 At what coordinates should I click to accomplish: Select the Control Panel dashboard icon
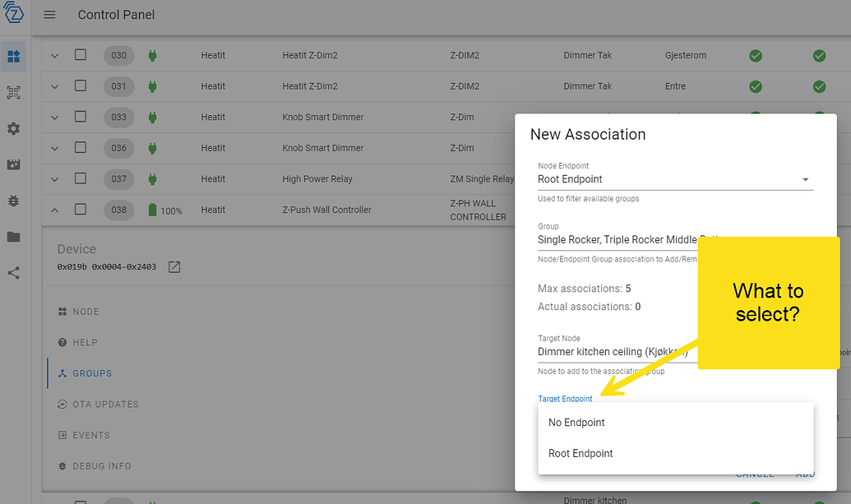pyautogui.click(x=13, y=56)
